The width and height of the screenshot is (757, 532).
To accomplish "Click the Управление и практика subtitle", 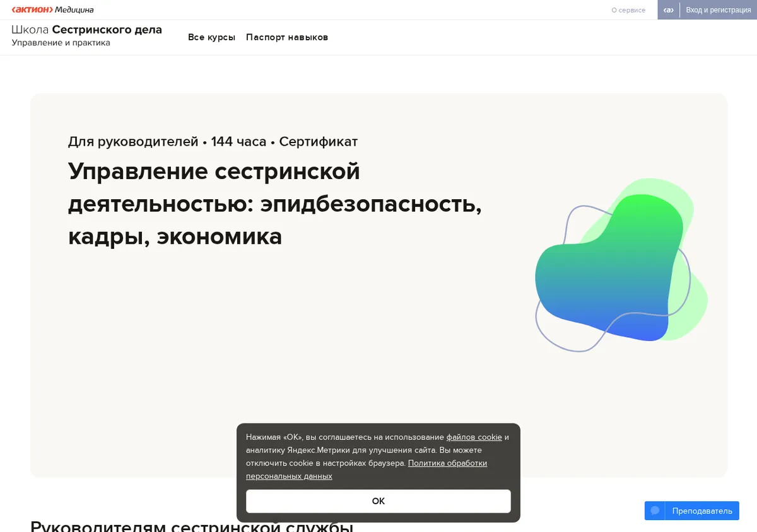I will (61, 43).
